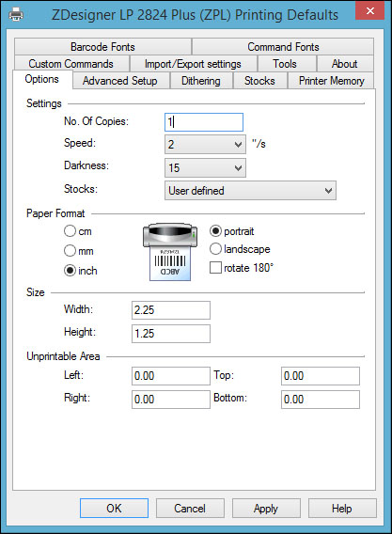The width and height of the screenshot is (392, 534).
Task: Expand the Stocks combo box
Action: click(250, 190)
